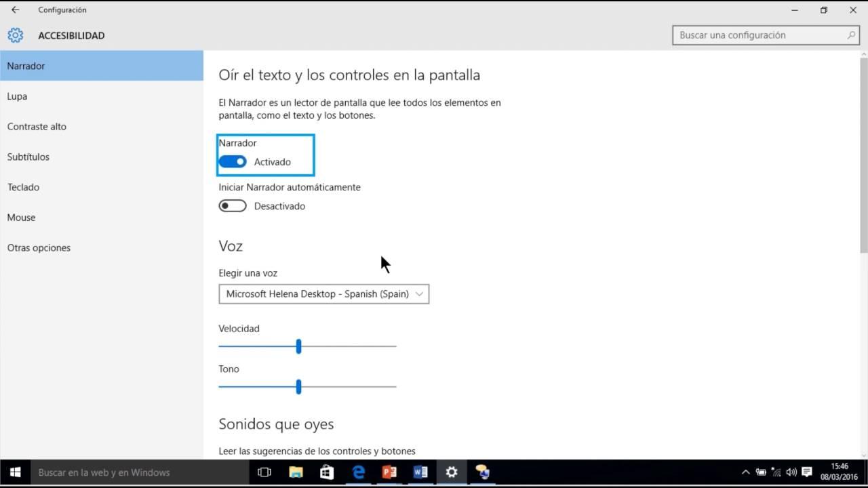
Task: Open Microsoft Edge from the taskbar
Action: click(358, 472)
